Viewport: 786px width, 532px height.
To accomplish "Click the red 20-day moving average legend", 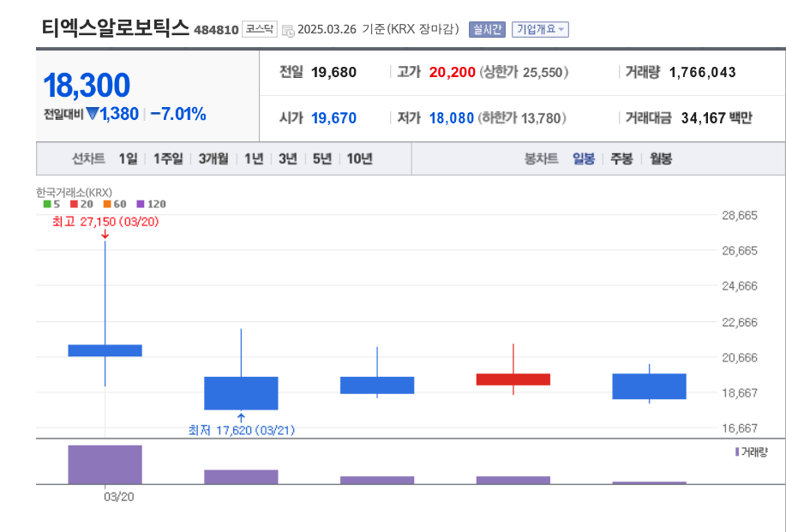I will pos(81,204).
